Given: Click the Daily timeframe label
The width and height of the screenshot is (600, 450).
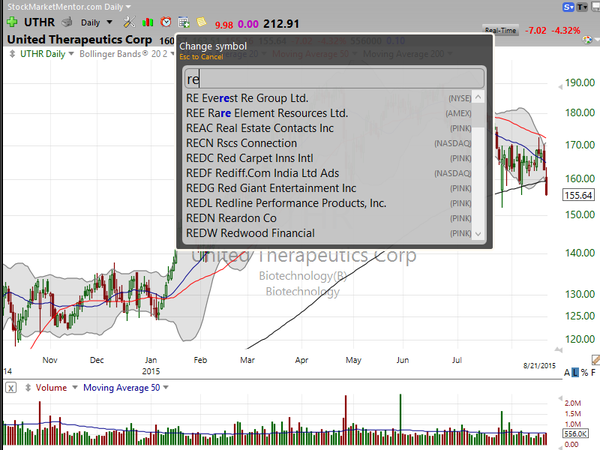Looking at the screenshot, I should point(90,23).
